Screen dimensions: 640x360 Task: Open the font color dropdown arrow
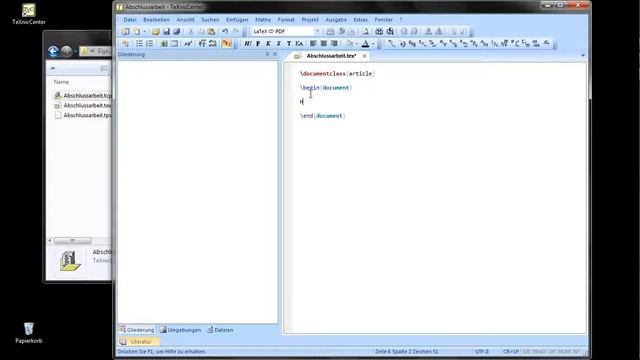tap(373, 43)
